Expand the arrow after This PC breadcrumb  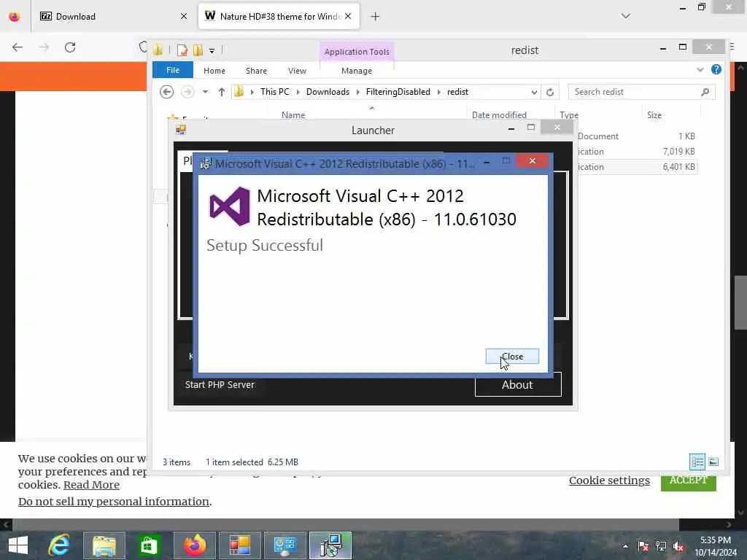click(298, 92)
